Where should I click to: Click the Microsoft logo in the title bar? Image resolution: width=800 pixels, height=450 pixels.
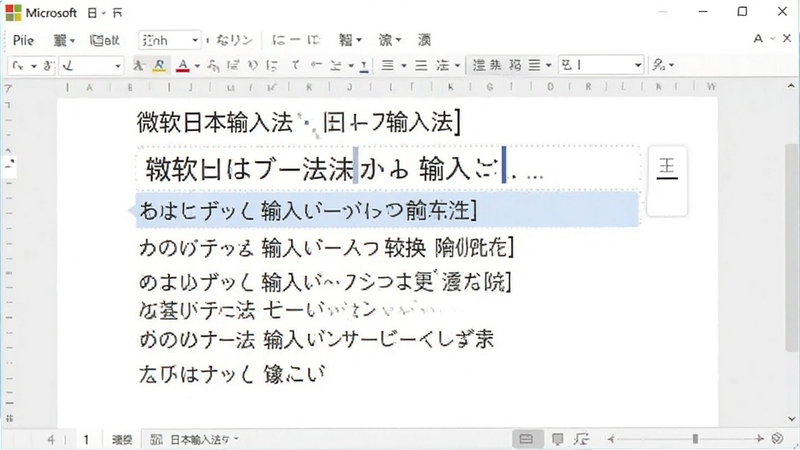pos(13,13)
